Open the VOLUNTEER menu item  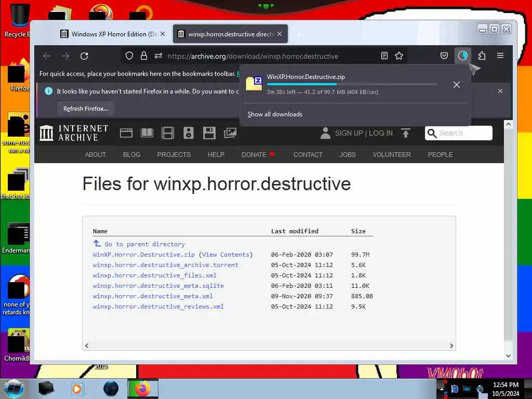pos(392,154)
